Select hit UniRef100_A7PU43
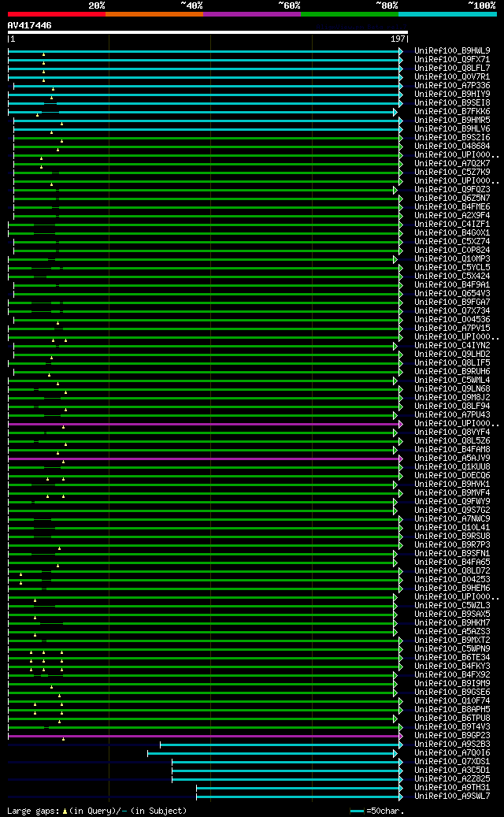The height and width of the screenshot is (817, 504). tap(452, 414)
